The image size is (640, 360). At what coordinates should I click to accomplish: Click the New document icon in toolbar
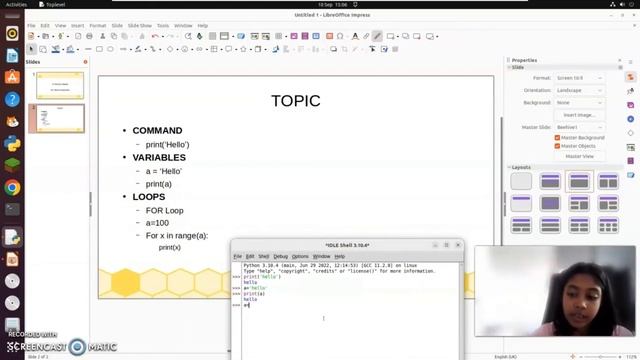31,36
